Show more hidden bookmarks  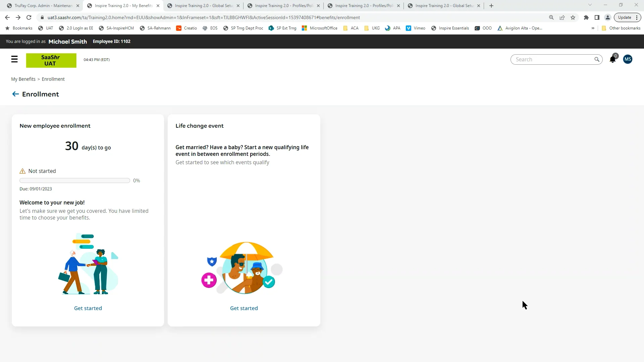coord(593,28)
